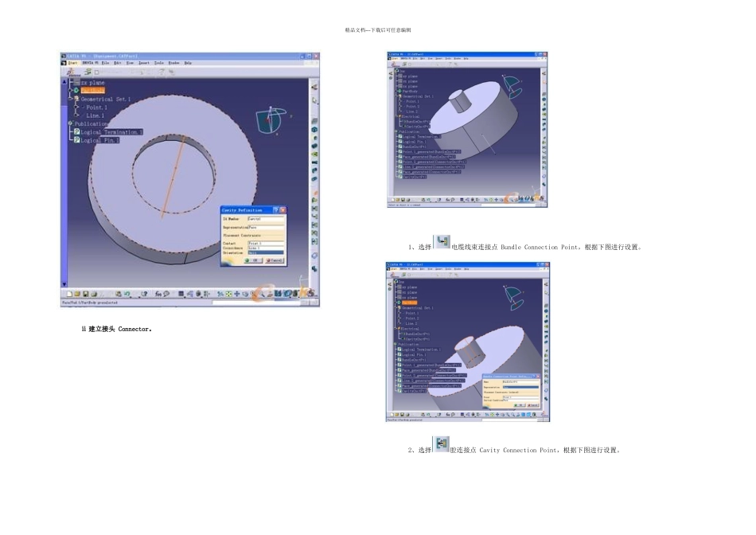
Task: Open the File menu in the left CATIA window
Action: [x=106, y=63]
